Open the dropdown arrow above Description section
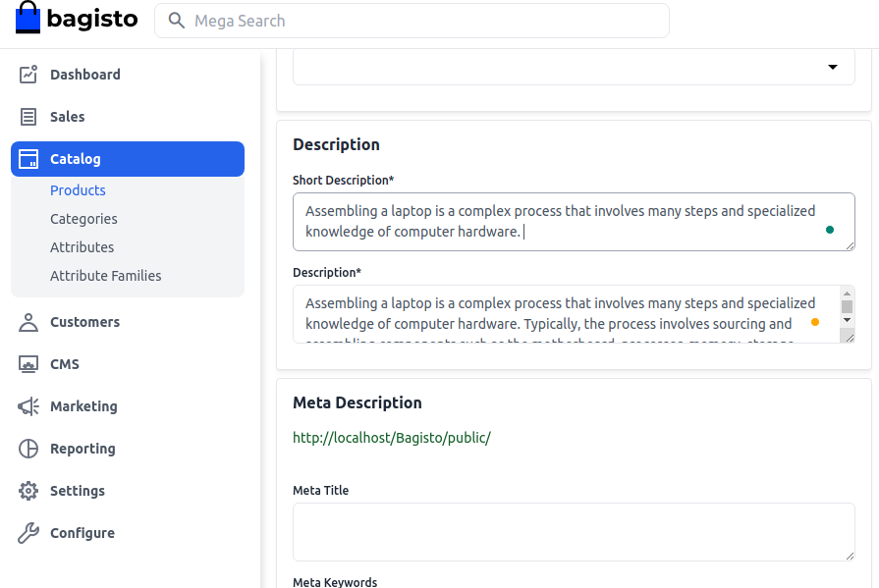Image resolution: width=879 pixels, height=588 pixels. point(833,68)
